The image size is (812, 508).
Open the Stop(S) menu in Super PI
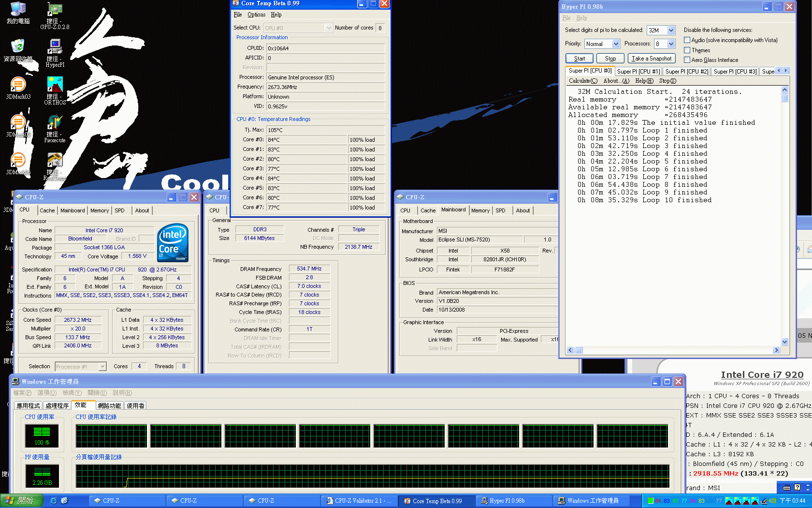click(x=667, y=81)
